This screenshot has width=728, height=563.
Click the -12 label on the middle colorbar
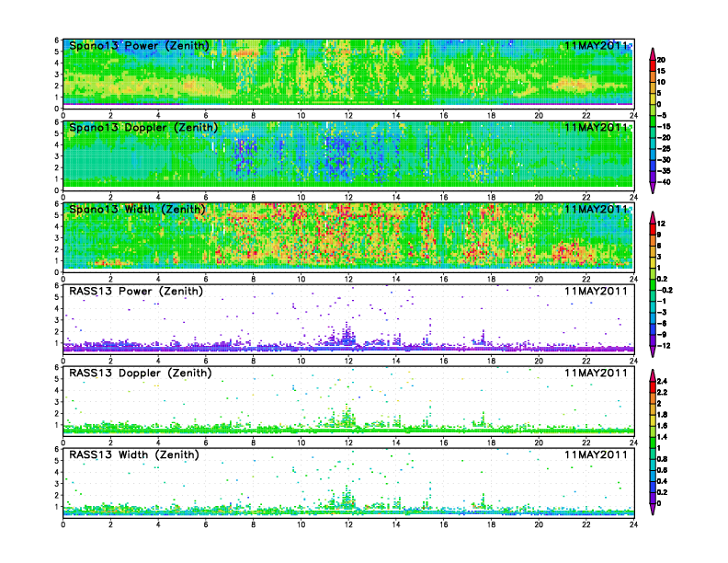pos(664,346)
